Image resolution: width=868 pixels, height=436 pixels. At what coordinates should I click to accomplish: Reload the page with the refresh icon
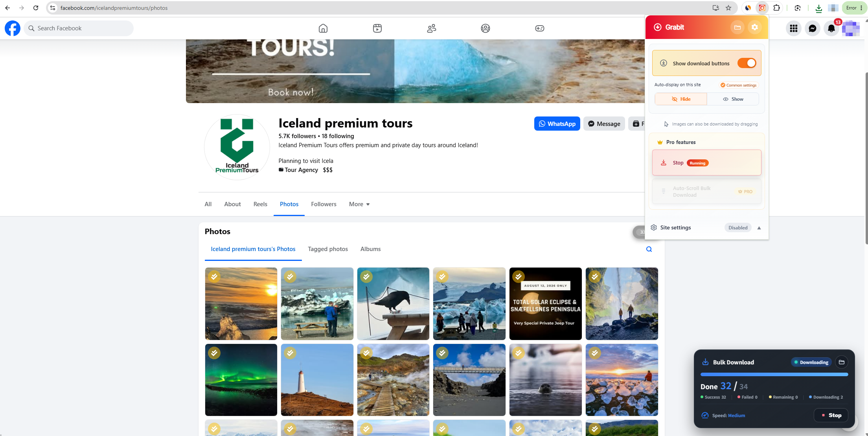tap(36, 8)
